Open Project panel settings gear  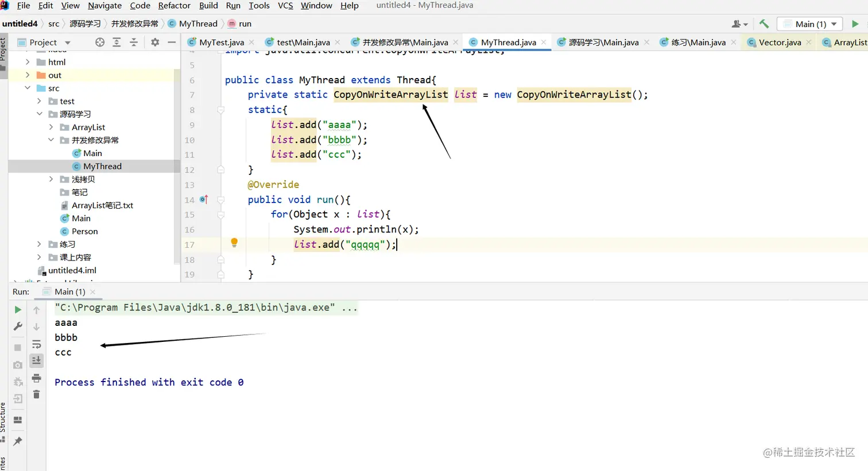(x=155, y=42)
